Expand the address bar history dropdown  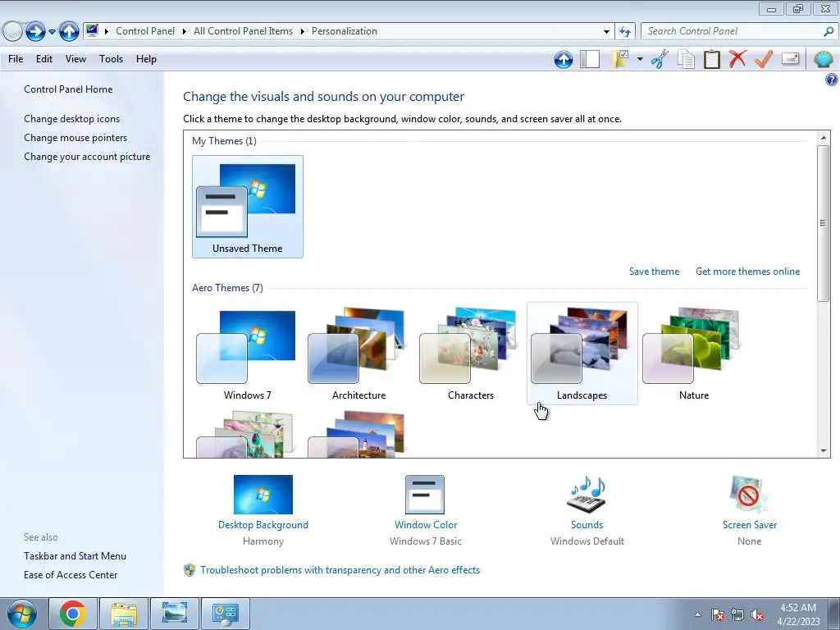pyautogui.click(x=606, y=32)
